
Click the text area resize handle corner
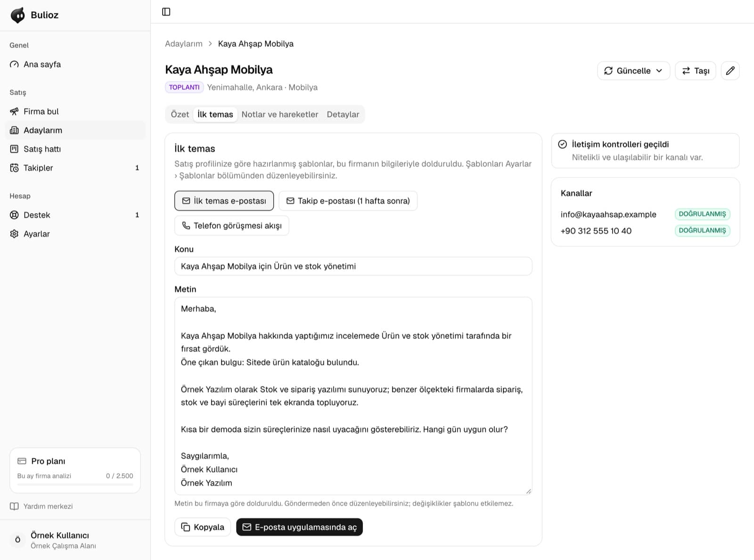pos(528,491)
